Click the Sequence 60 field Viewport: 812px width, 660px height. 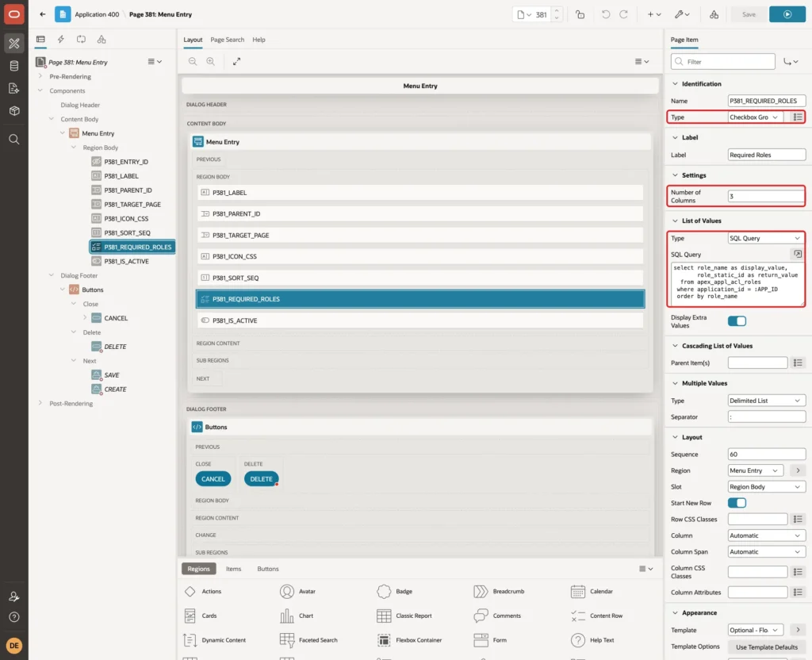pos(767,455)
